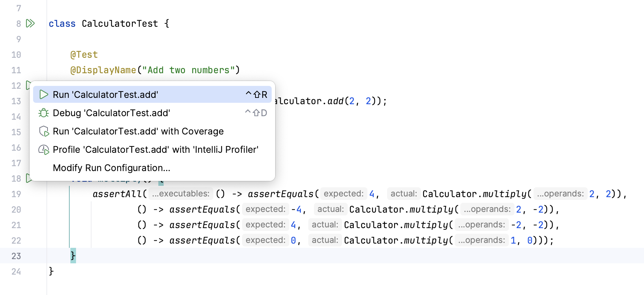The image size is (644, 295).
Task: Click the run class gutter icon beside CalculatorTest
Action: coord(30,24)
